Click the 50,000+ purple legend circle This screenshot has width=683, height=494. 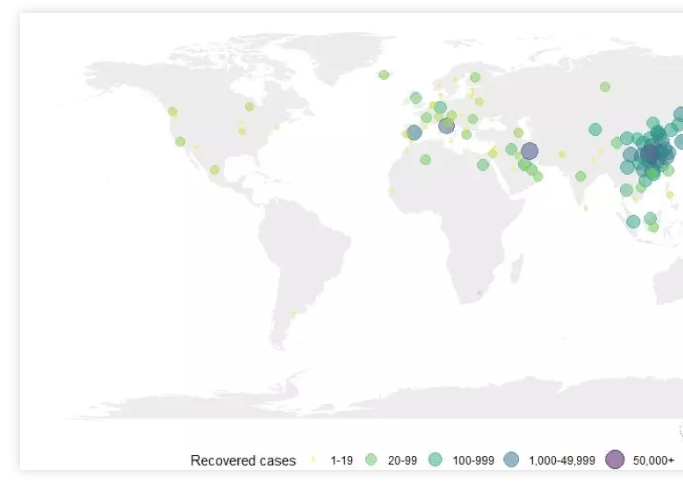[x=615, y=460]
